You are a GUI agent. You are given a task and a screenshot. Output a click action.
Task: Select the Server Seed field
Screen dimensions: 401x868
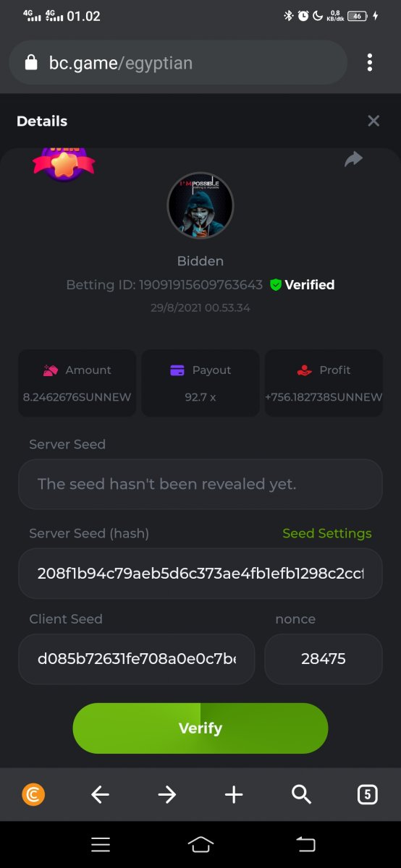click(x=200, y=484)
